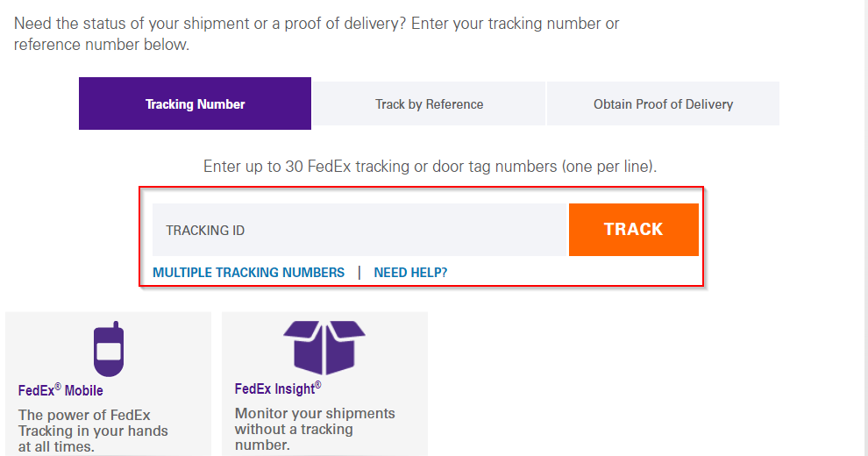The width and height of the screenshot is (868, 456).
Task: Switch to Track by Reference tab
Action: 429,103
